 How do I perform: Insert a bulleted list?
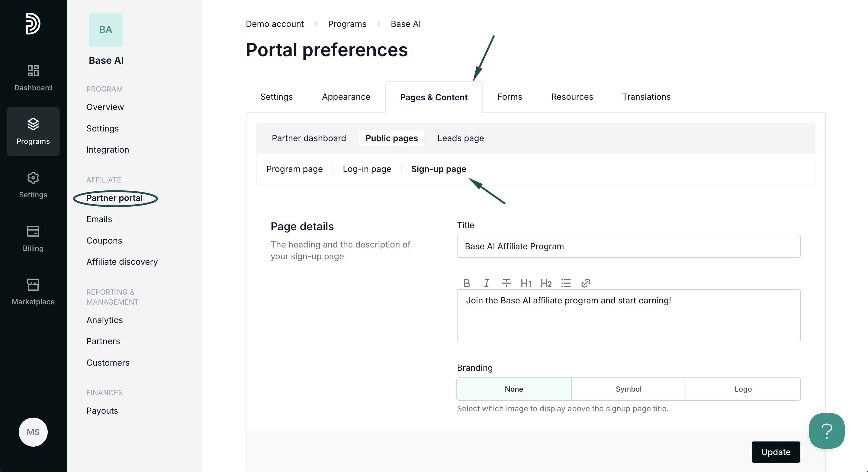coord(566,283)
